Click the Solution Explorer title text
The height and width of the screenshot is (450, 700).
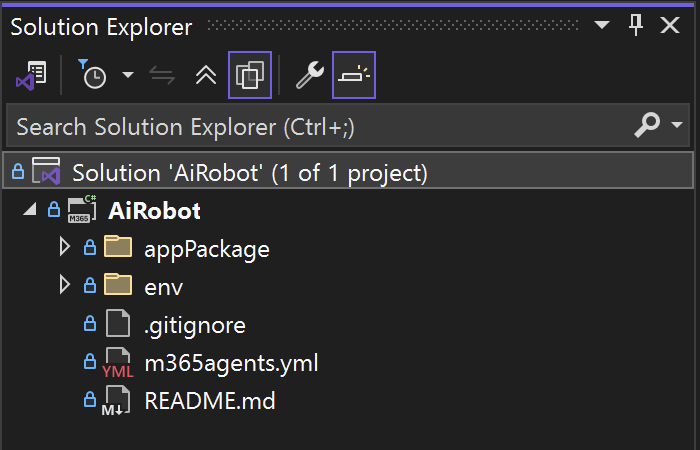(x=101, y=27)
